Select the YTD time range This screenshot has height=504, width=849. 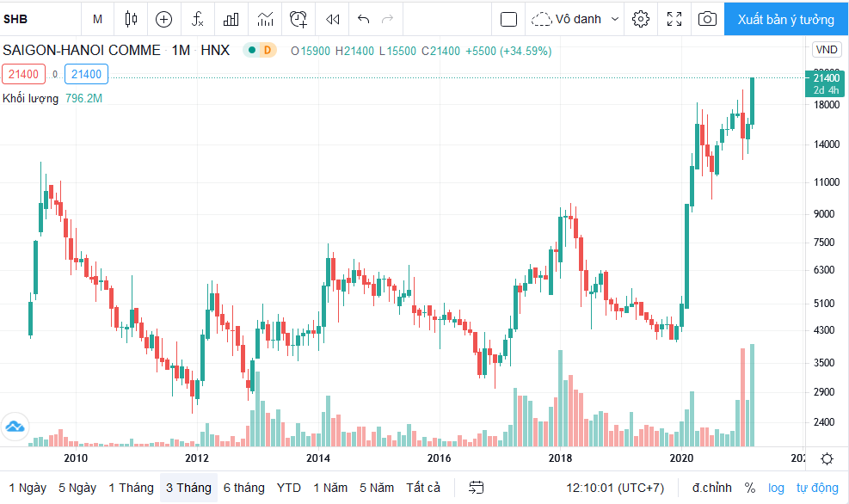(289, 488)
